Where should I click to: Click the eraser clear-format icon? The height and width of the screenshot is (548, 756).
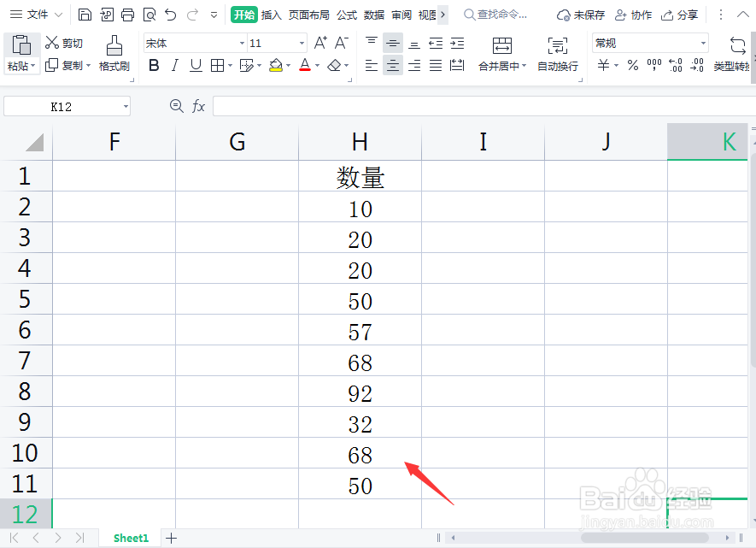(x=334, y=65)
